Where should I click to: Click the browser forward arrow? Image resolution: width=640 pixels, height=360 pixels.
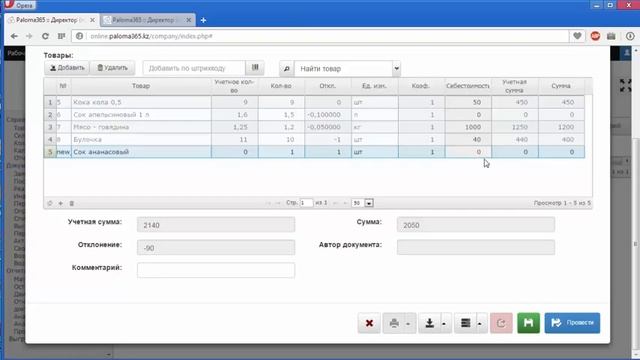[x=29, y=36]
